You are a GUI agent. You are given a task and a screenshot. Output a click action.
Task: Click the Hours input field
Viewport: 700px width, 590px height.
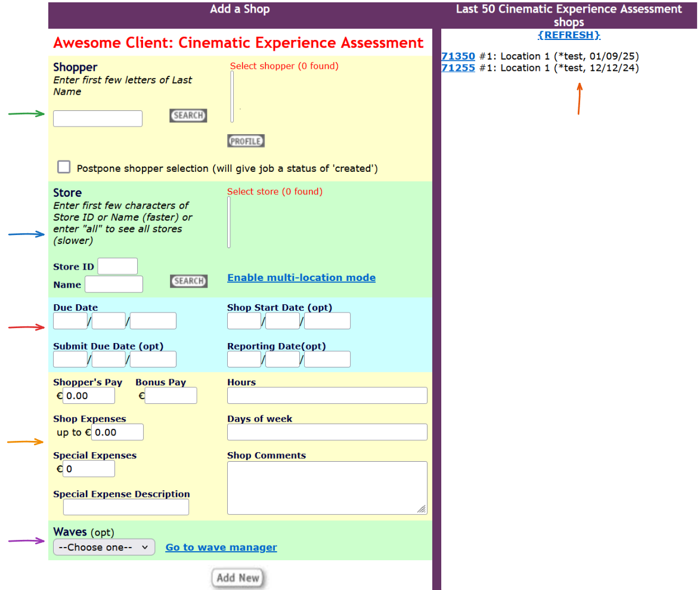point(327,396)
